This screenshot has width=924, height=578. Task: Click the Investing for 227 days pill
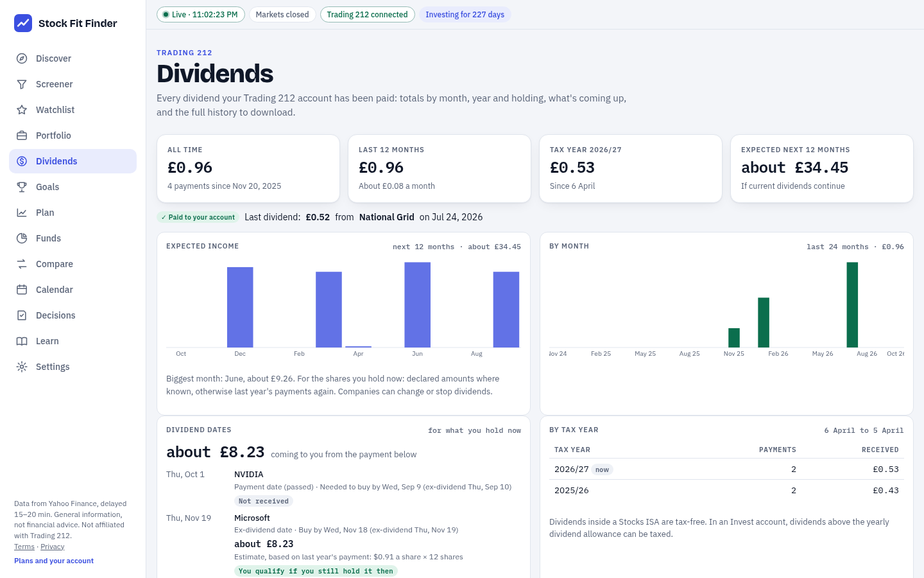[465, 15]
